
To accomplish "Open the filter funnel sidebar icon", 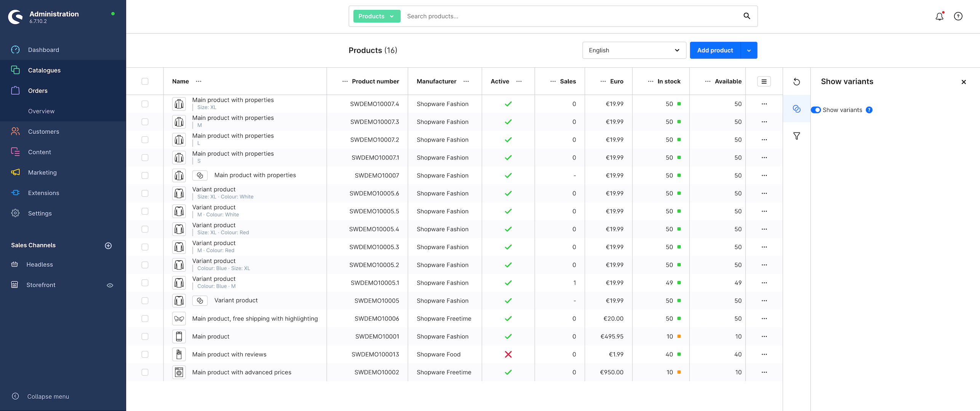I will (x=796, y=136).
